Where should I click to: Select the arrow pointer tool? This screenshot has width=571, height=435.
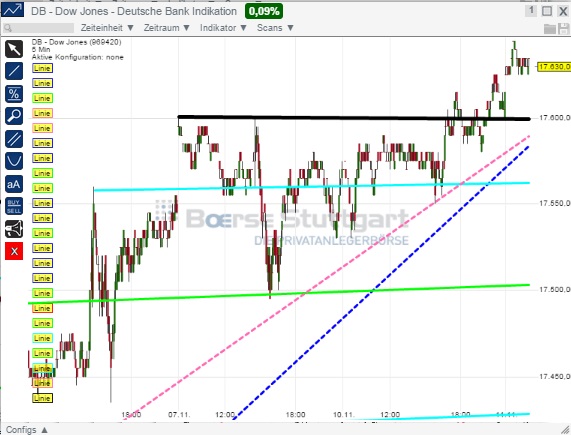point(14,49)
